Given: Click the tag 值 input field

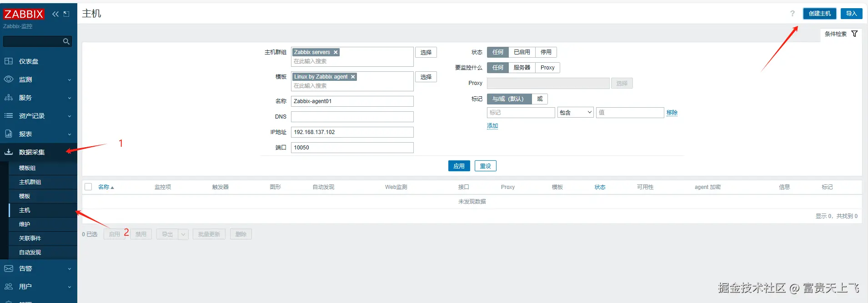Looking at the screenshot, I should pyautogui.click(x=630, y=113).
